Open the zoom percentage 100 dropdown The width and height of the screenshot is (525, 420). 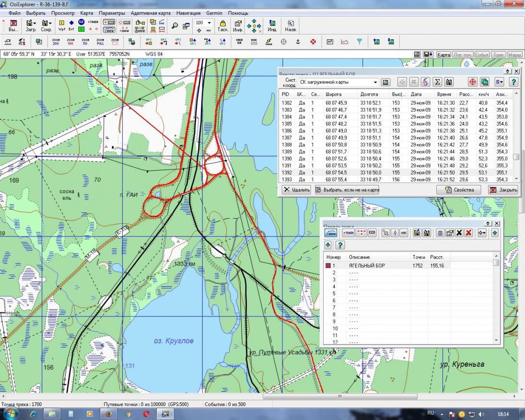coord(209,23)
